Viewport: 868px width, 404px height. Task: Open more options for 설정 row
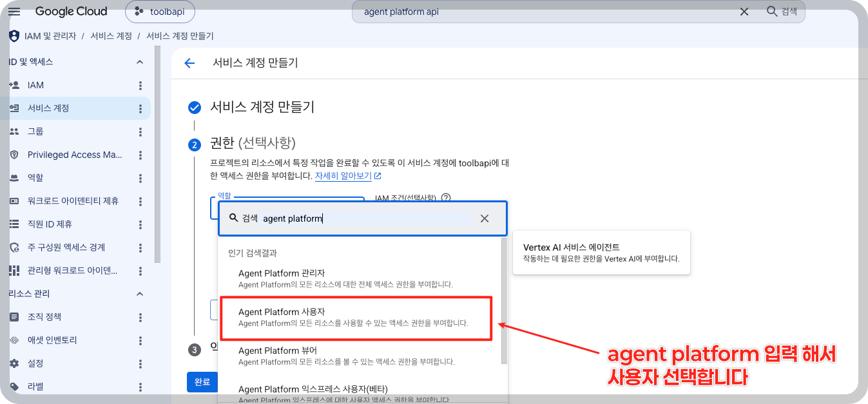tap(140, 363)
